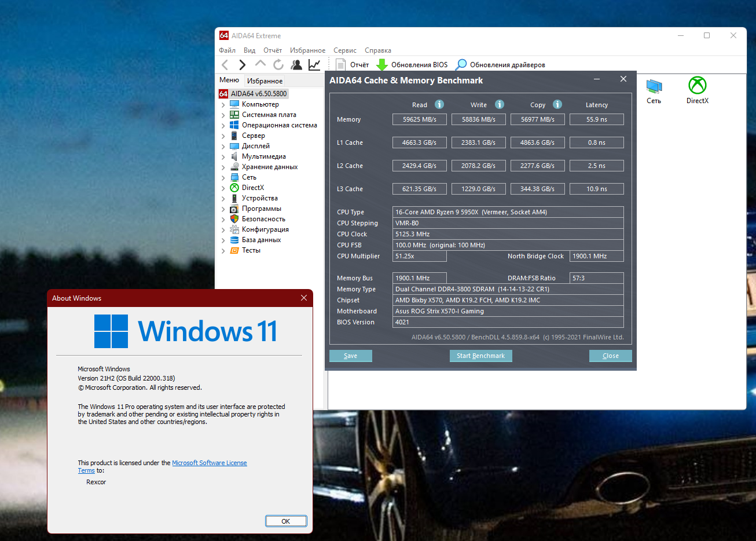Image resolution: width=756 pixels, height=541 pixels.
Task: Select the База данных tree icon
Action: pyautogui.click(x=234, y=240)
